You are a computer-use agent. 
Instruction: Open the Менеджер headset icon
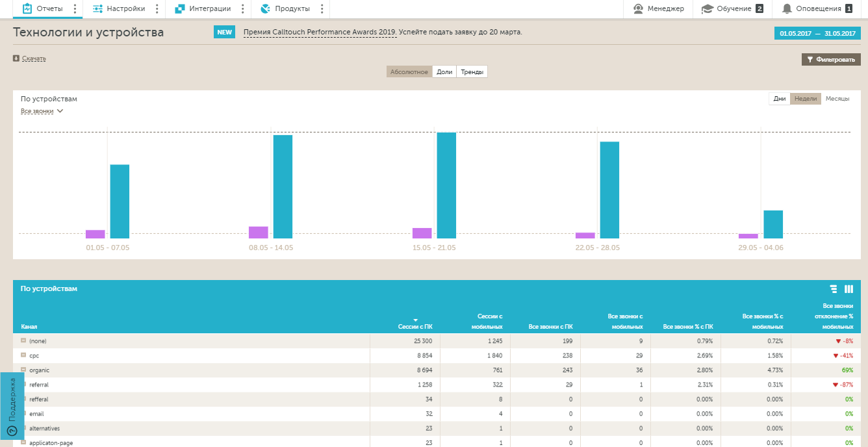coord(638,8)
